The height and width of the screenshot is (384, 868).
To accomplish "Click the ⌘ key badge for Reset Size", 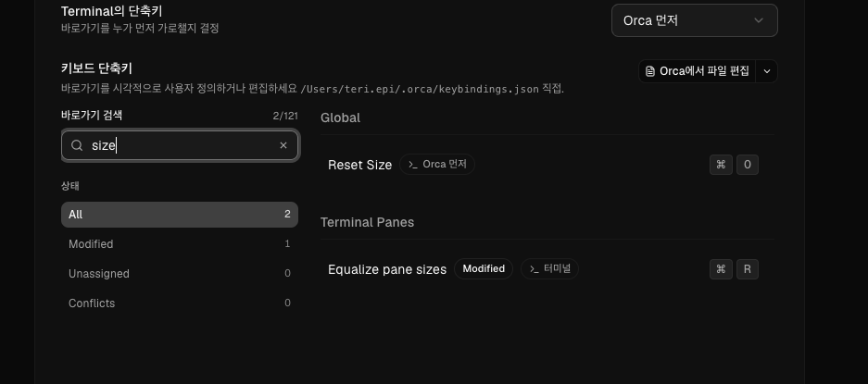I will (721, 165).
